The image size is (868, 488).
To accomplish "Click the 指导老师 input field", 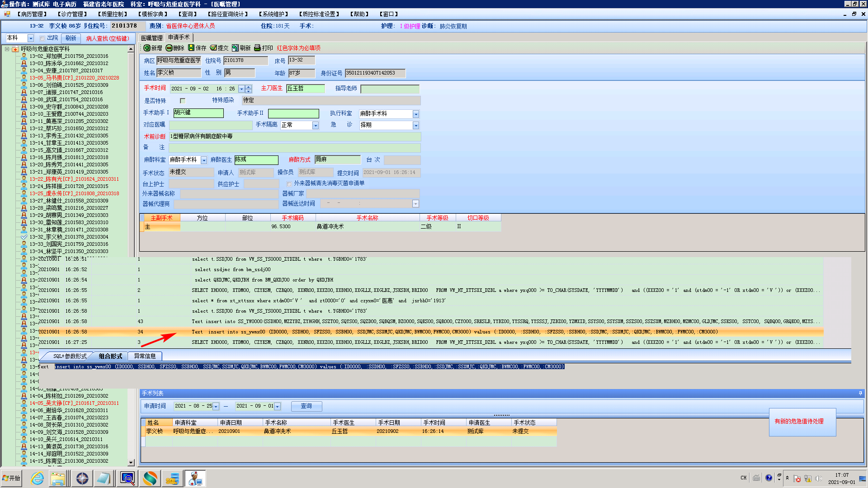I will click(390, 89).
